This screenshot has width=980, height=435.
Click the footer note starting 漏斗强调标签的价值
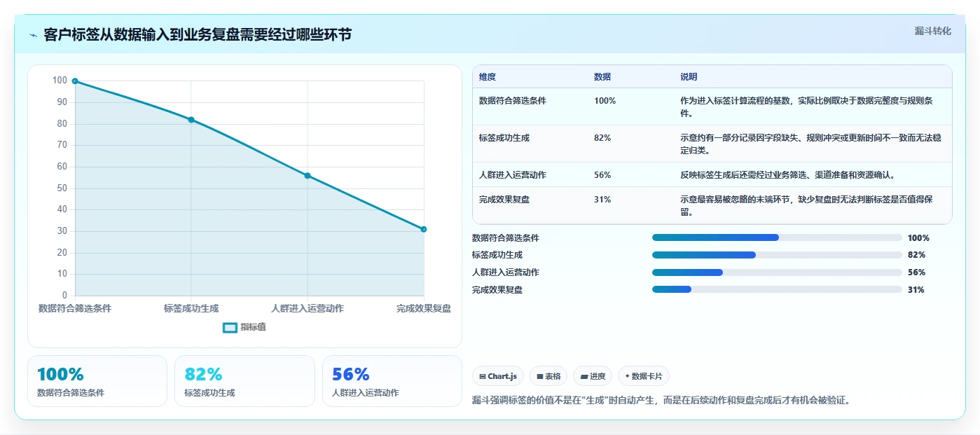click(x=662, y=401)
